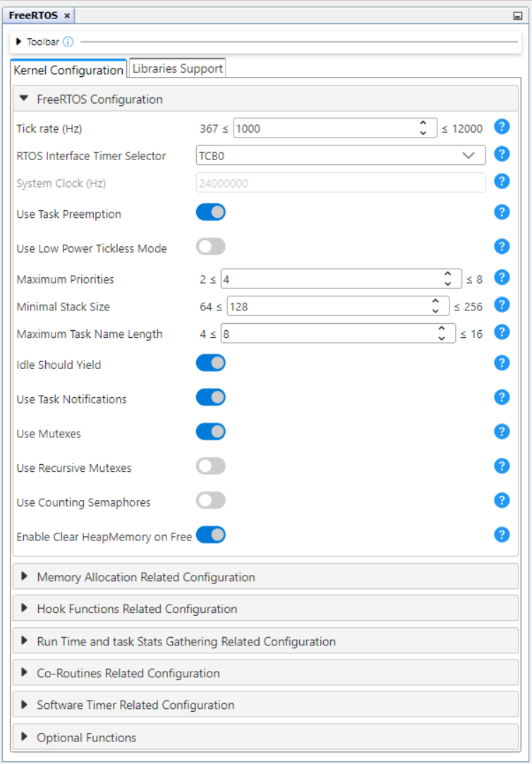This screenshot has height=764, width=532.
Task: Open help for Enable Clear HeapMemory on Free
Action: pyautogui.click(x=502, y=535)
